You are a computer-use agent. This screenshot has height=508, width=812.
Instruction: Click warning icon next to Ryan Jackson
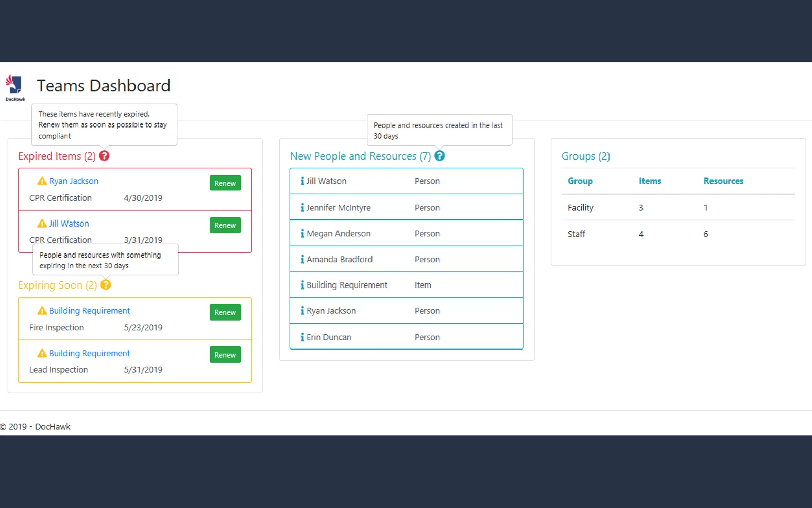[42, 181]
